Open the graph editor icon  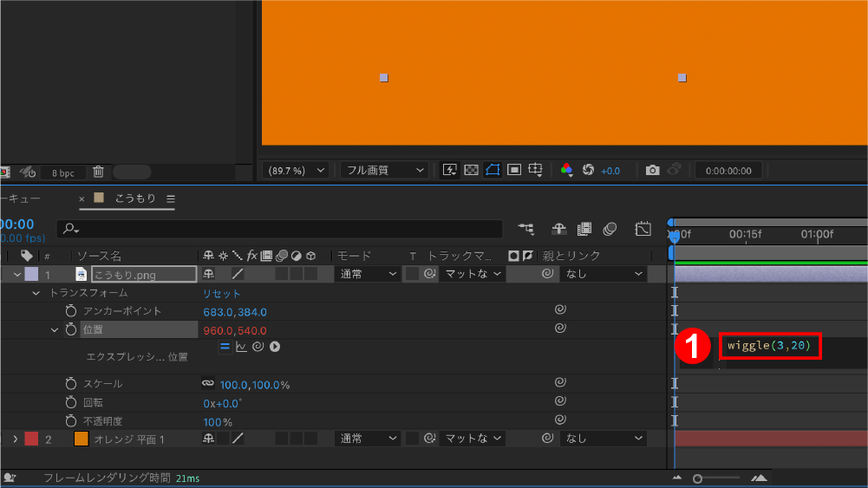(x=643, y=229)
